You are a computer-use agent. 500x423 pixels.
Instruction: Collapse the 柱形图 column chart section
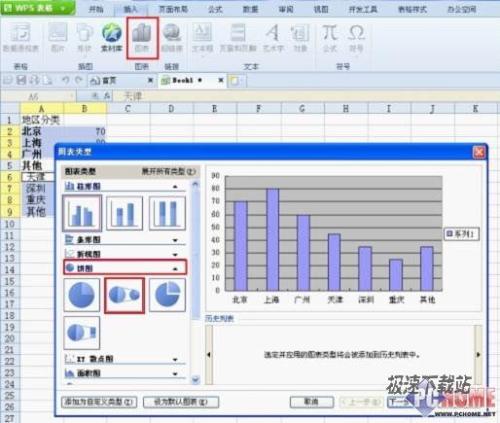tap(175, 187)
